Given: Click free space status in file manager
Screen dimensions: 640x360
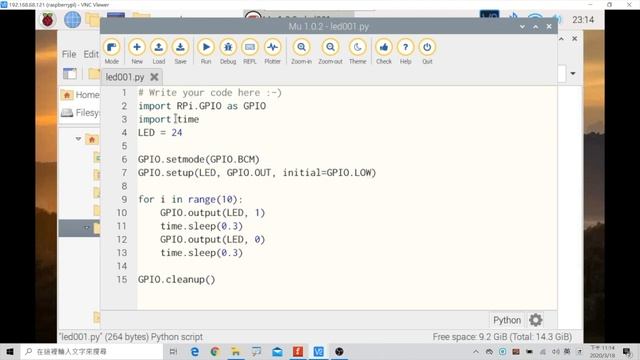Looking at the screenshot, I should (x=502, y=337).
